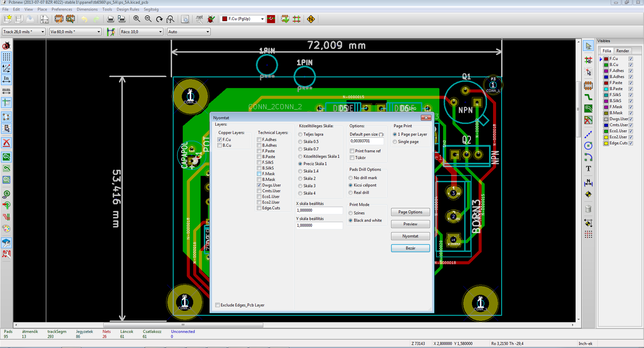Screen dimensions: 644x348
Task: Open the Via 60,0 mils dropdown
Action: 75,32
